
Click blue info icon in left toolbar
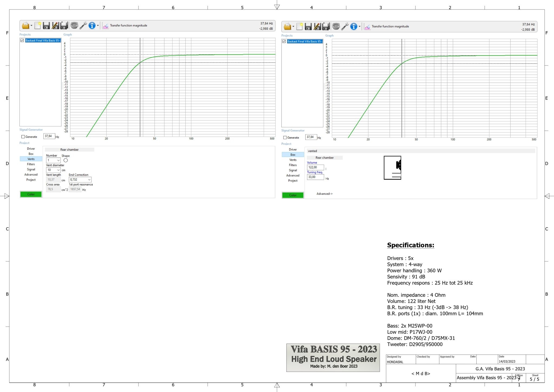pos(92,26)
